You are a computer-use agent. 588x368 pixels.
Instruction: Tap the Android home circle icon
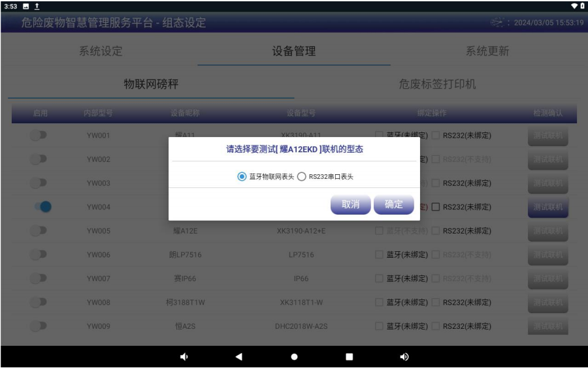294,357
